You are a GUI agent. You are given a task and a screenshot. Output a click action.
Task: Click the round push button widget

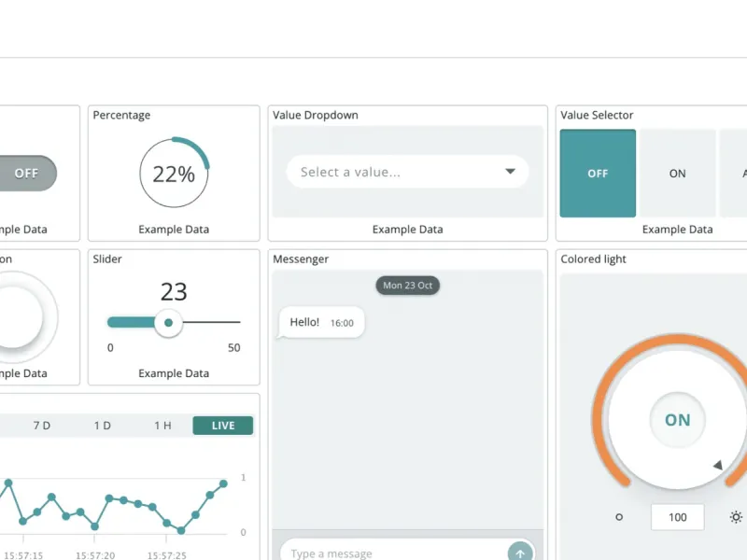tap(19, 316)
